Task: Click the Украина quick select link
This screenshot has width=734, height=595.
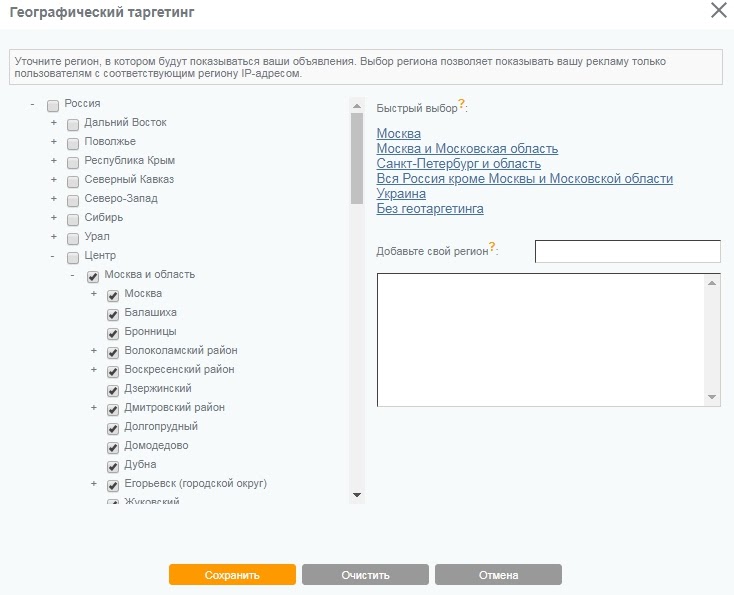Action: 401,193
